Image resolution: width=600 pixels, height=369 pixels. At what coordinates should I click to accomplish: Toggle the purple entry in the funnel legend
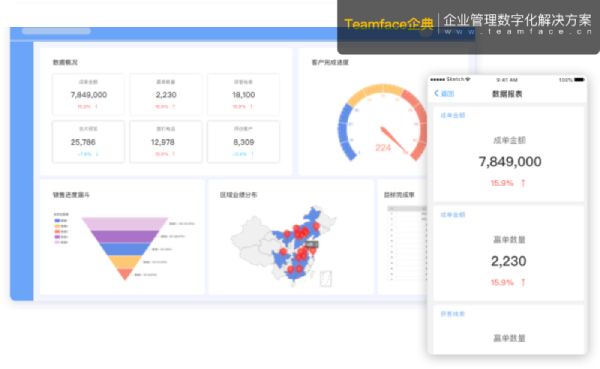click(61, 237)
